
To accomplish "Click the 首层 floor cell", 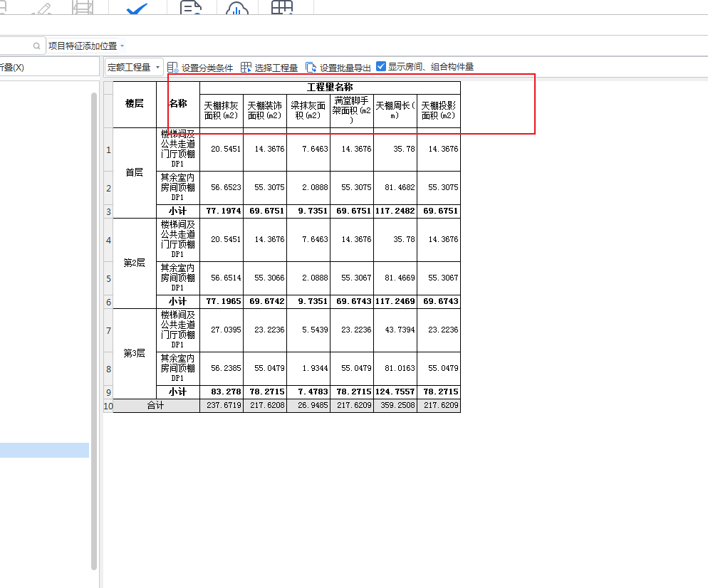I will click(x=135, y=173).
